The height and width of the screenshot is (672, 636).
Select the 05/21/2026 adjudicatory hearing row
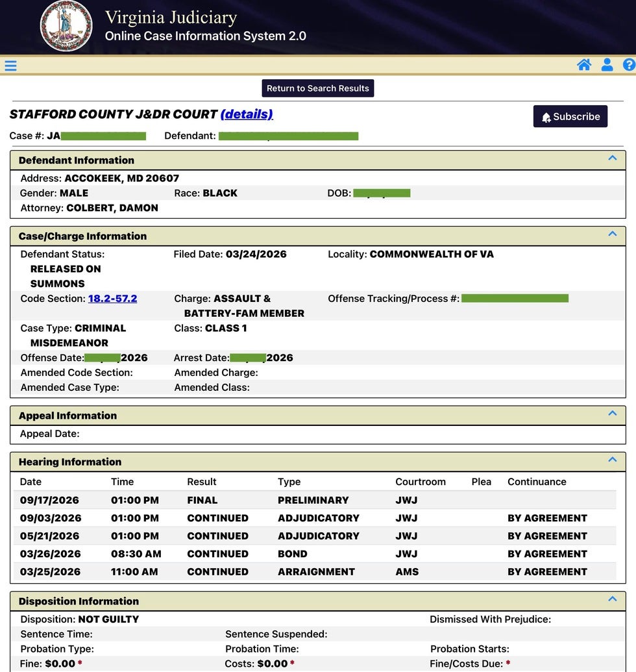tap(315, 536)
